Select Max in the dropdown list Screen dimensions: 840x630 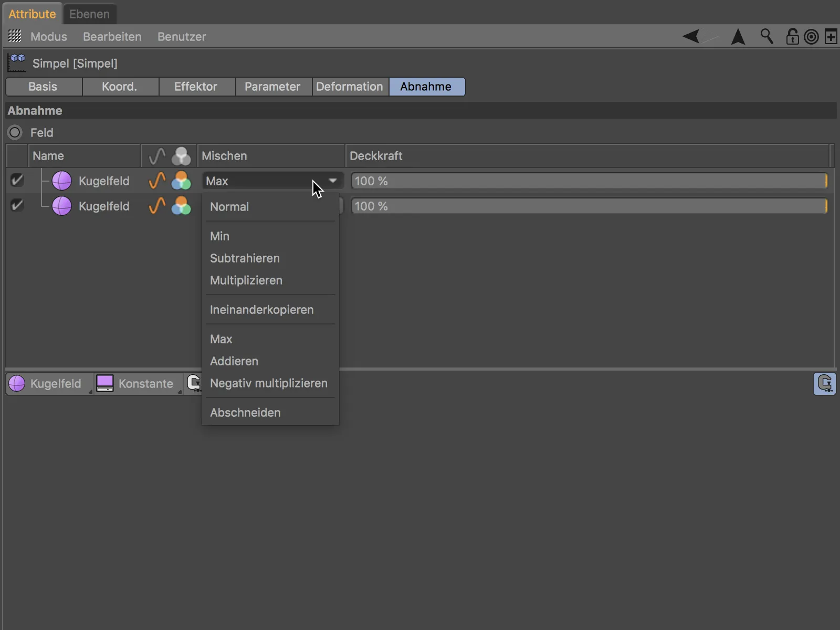pos(270,339)
